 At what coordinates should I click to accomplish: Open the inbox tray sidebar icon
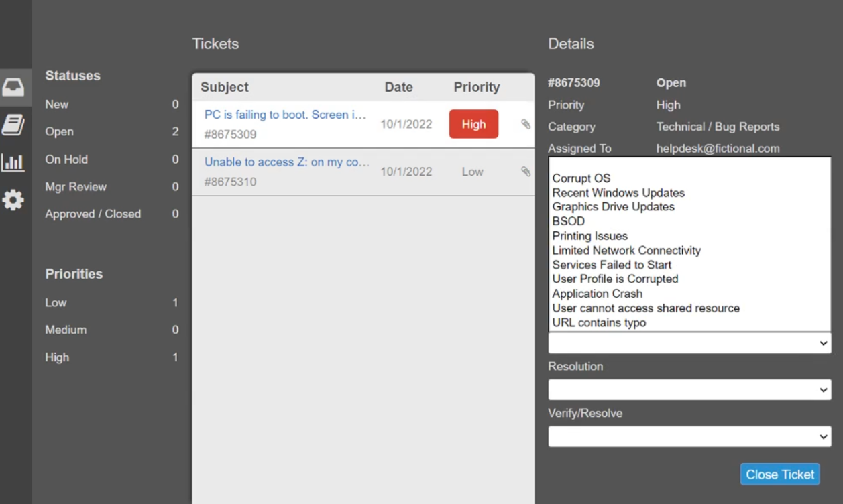13,87
